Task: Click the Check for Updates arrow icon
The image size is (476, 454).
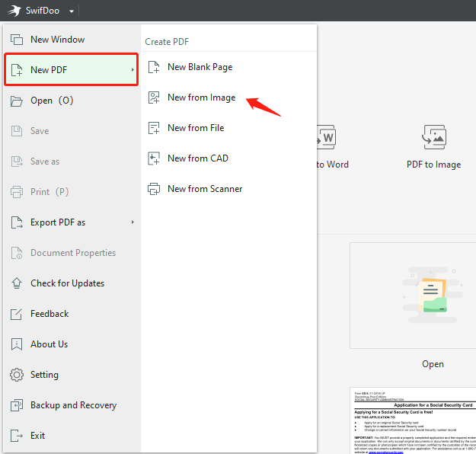Action: click(x=17, y=283)
